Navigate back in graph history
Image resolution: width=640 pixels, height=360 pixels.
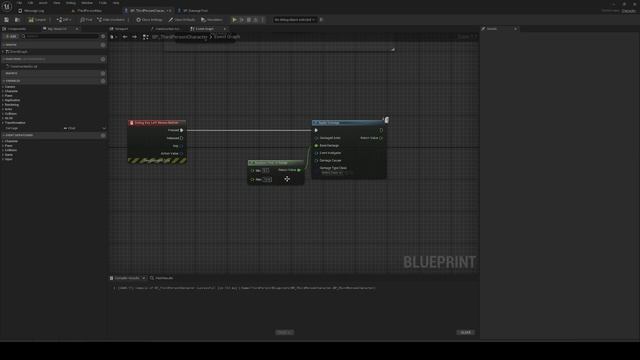point(125,37)
